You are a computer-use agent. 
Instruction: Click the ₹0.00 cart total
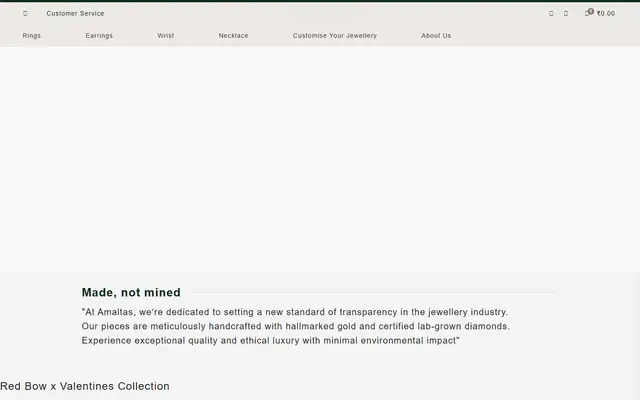606,13
